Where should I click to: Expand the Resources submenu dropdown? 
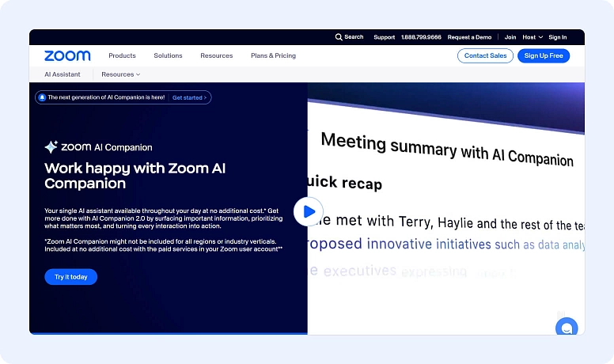tap(120, 74)
